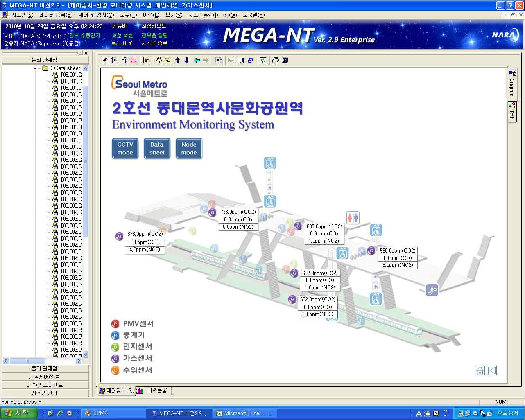
Task: Click the 화상키보드 link
Action: pos(154,26)
